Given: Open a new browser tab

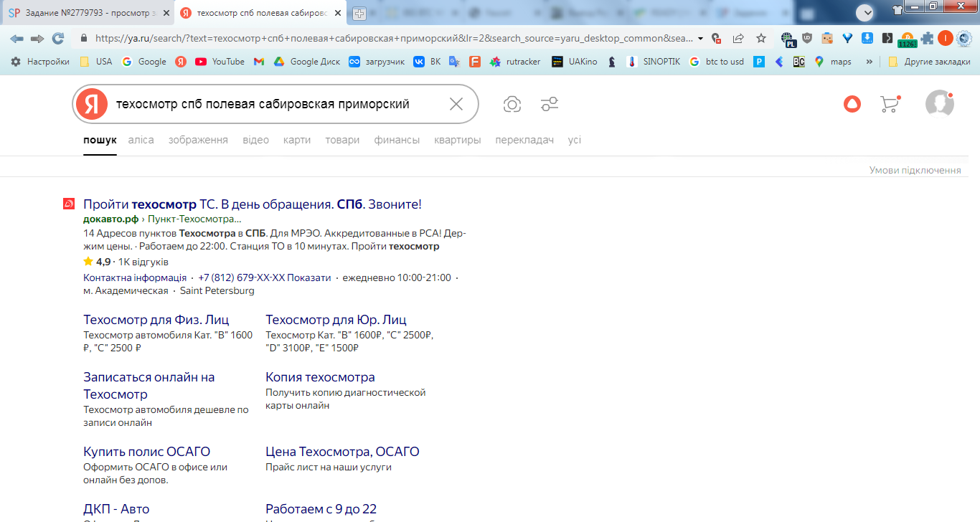Looking at the screenshot, I should pos(359,14).
